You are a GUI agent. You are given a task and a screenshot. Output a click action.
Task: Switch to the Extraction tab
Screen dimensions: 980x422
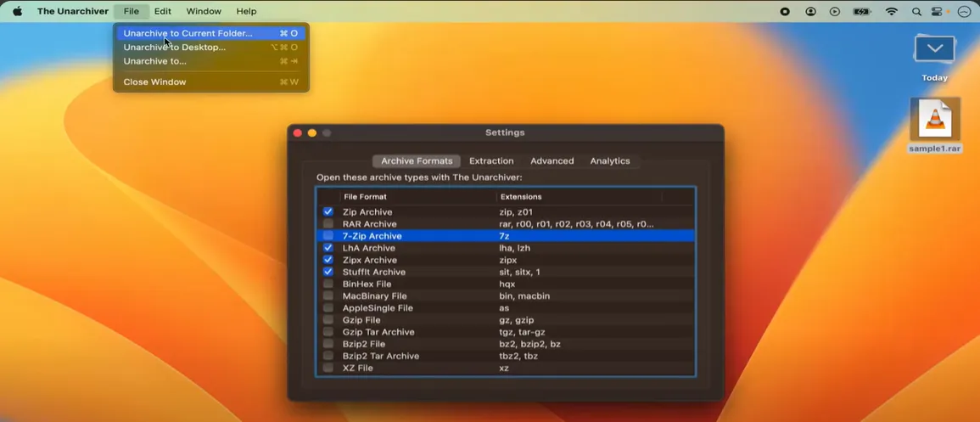coord(491,160)
